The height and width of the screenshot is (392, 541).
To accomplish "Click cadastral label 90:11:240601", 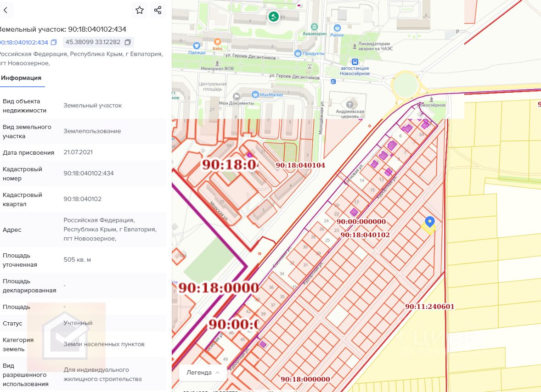I will coord(429,307).
